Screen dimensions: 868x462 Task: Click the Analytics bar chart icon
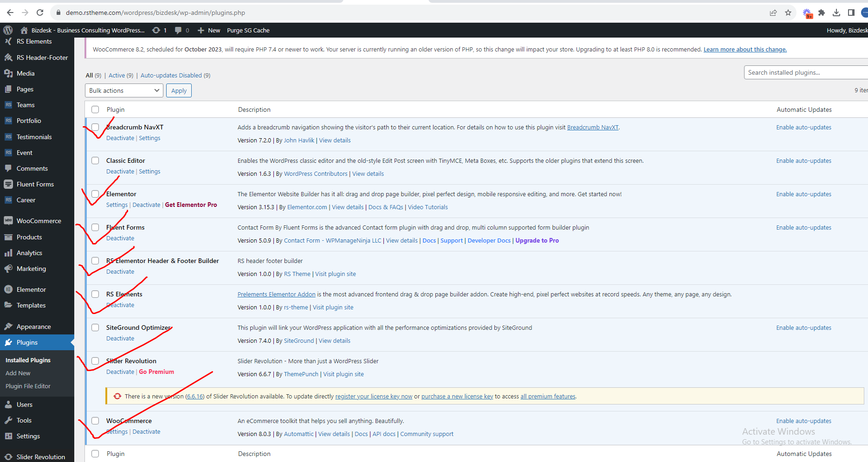[8, 253]
